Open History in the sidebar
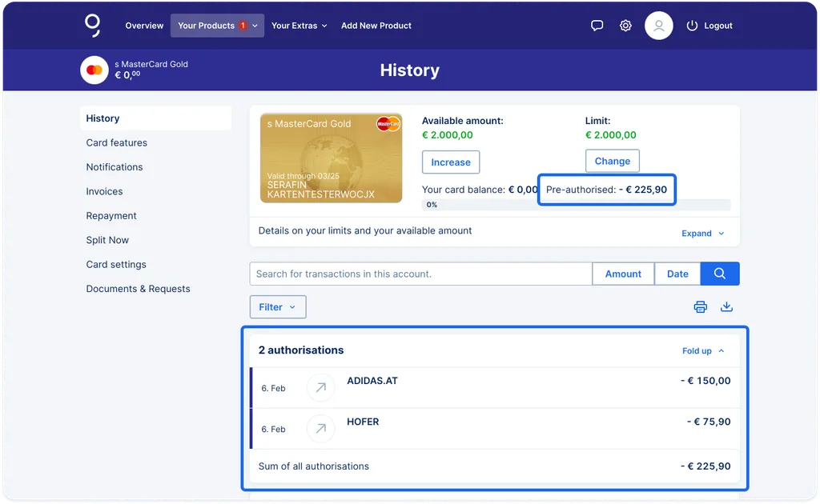This screenshot has height=504, width=820. (155, 118)
